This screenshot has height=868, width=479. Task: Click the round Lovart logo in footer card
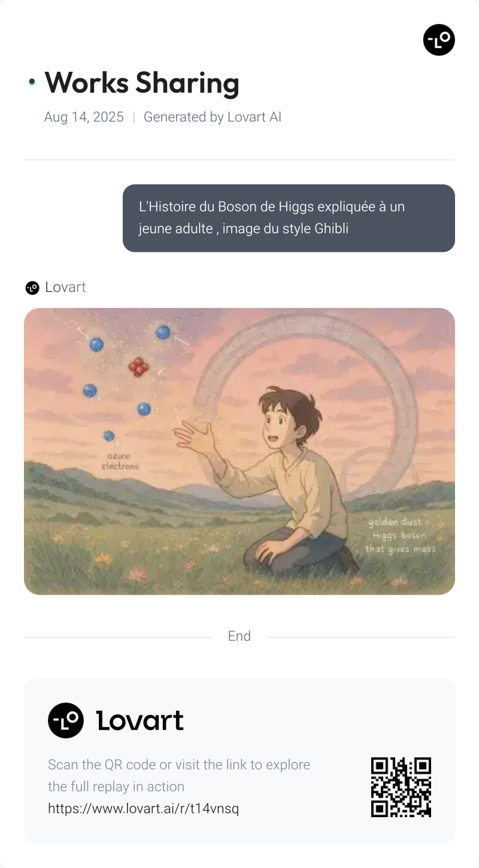[x=66, y=720]
